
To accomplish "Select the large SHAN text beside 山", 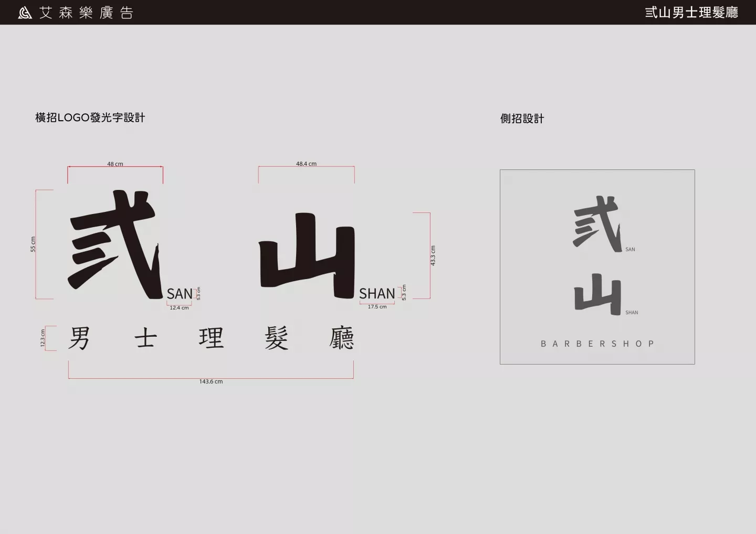I will (x=377, y=294).
